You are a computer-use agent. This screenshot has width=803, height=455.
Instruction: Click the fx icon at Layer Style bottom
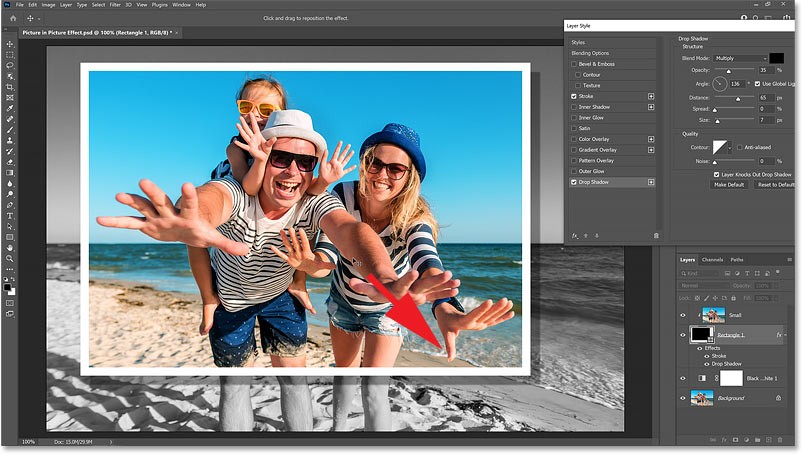click(575, 235)
